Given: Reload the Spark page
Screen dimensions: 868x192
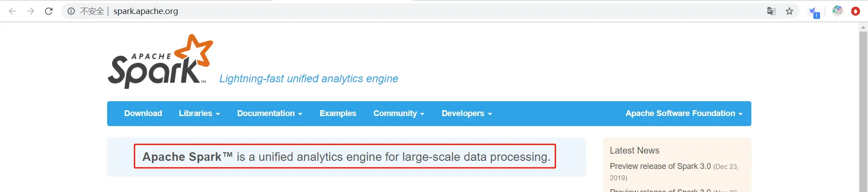Looking at the screenshot, I should pyautogui.click(x=49, y=11).
